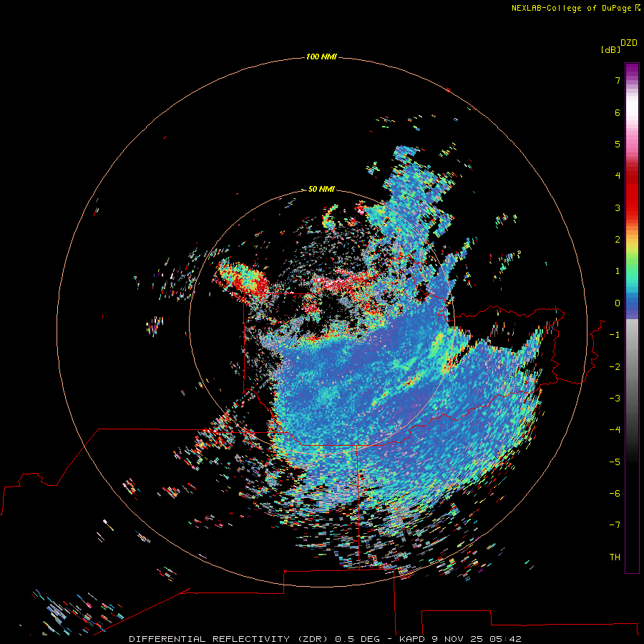
Task: Click the DZD legend title
Action: pos(629,43)
